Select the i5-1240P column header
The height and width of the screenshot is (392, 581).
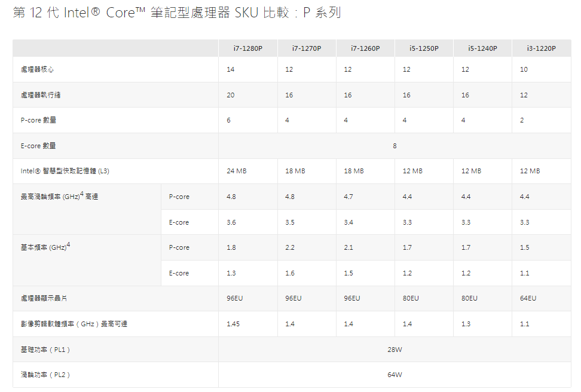(x=482, y=48)
